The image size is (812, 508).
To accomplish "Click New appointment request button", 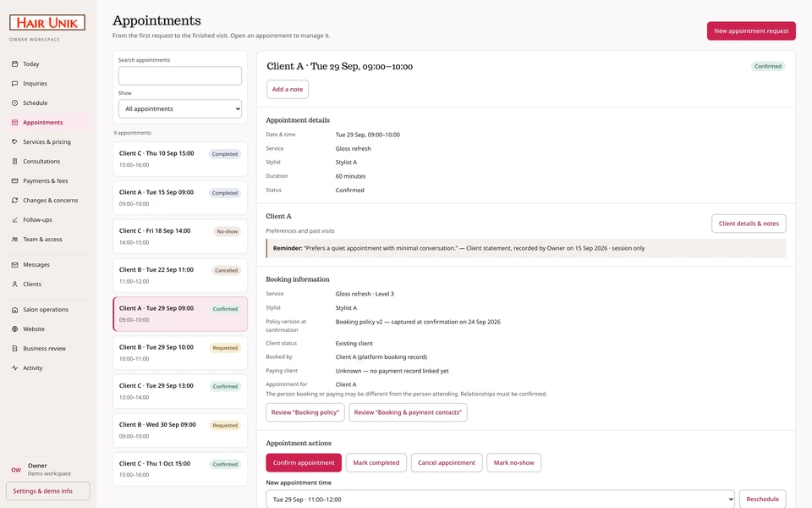I will pos(751,31).
